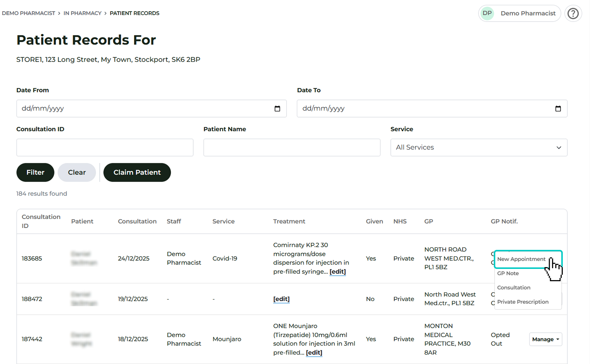
Task: Open Manage dropdown for consultation 187442
Action: coord(545,339)
